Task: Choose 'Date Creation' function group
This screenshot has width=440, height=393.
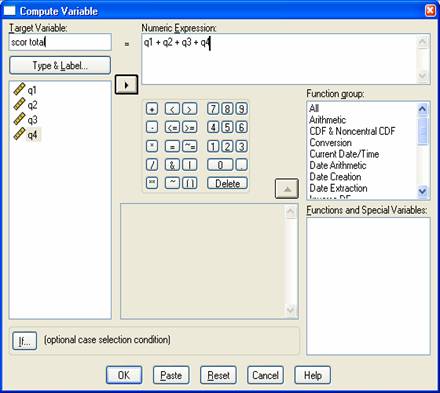Action: [335, 176]
